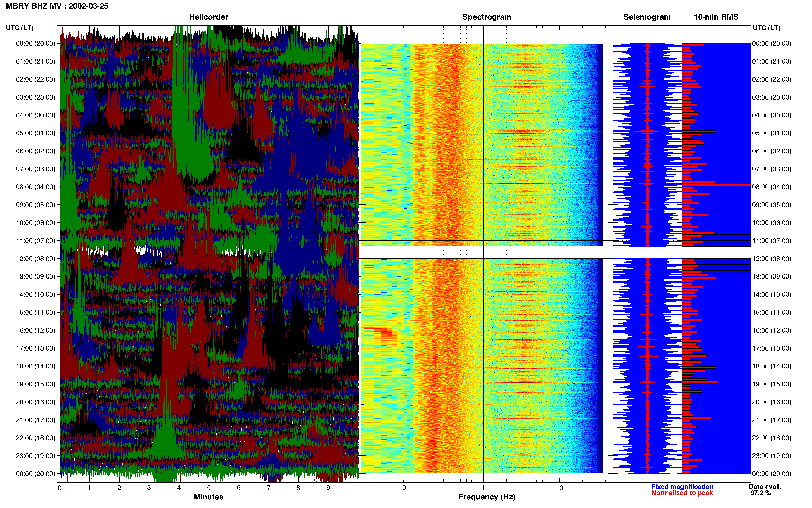Select the Helicorder panel heading

point(209,17)
